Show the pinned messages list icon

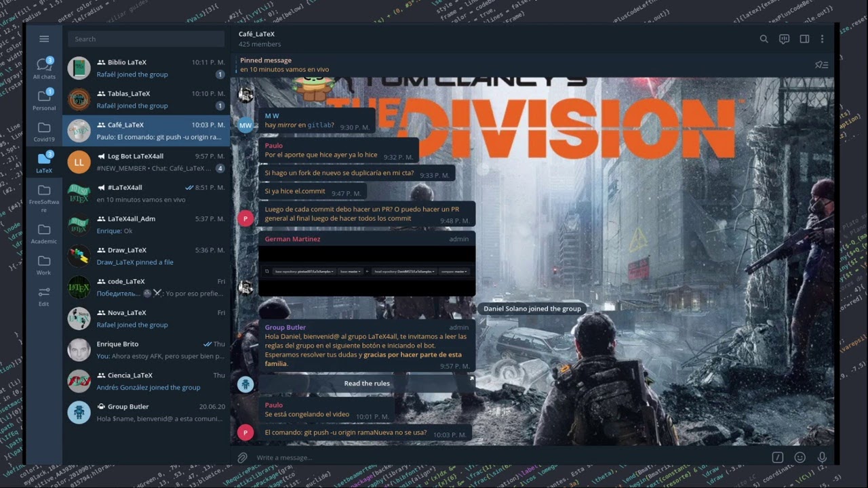pos(821,65)
